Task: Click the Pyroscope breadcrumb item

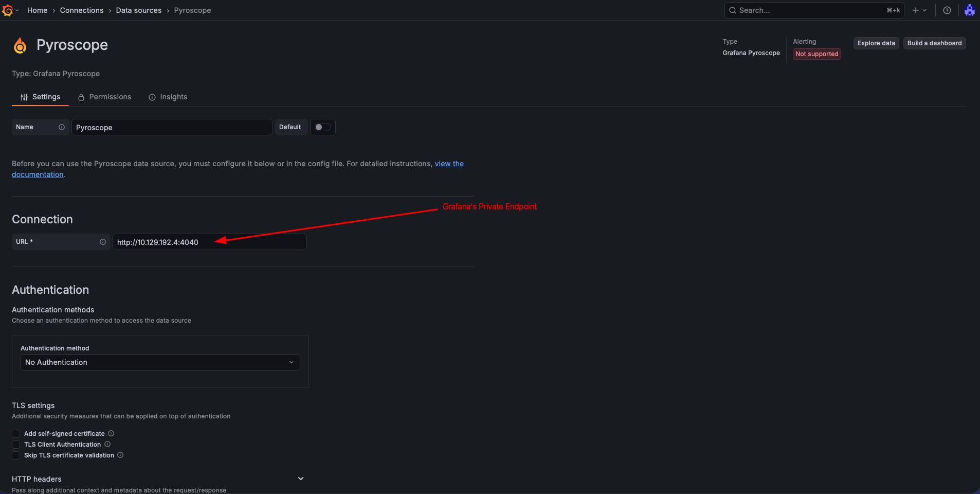Action: (192, 10)
